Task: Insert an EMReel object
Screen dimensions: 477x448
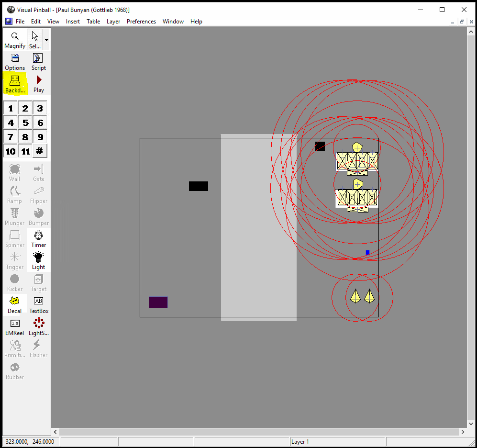Action: pyautogui.click(x=15, y=327)
